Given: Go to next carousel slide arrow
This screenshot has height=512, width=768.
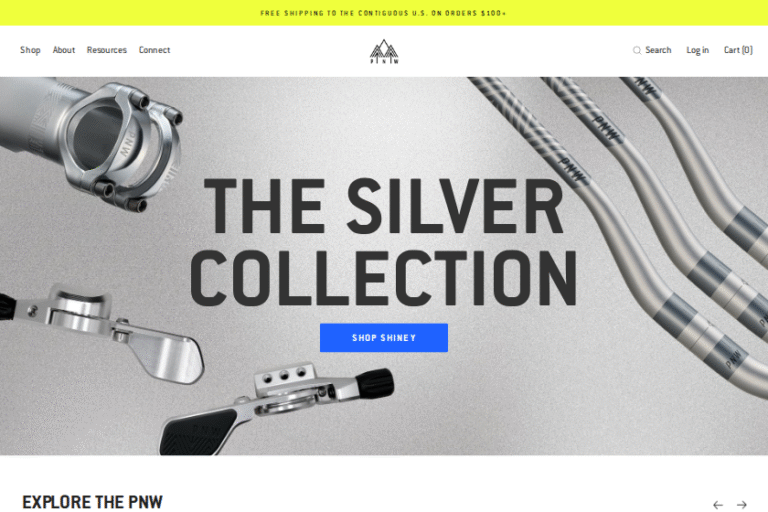Looking at the screenshot, I should pos(742,505).
